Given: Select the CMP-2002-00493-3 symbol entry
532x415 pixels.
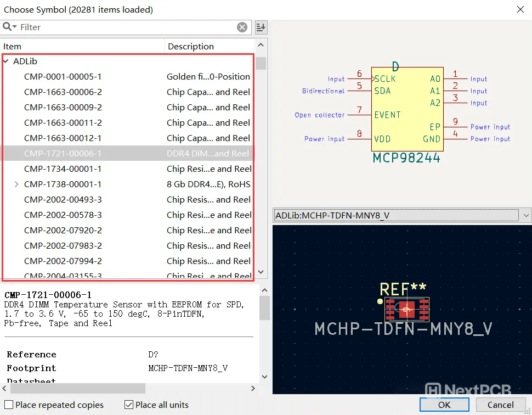Looking at the screenshot, I should tap(63, 200).
